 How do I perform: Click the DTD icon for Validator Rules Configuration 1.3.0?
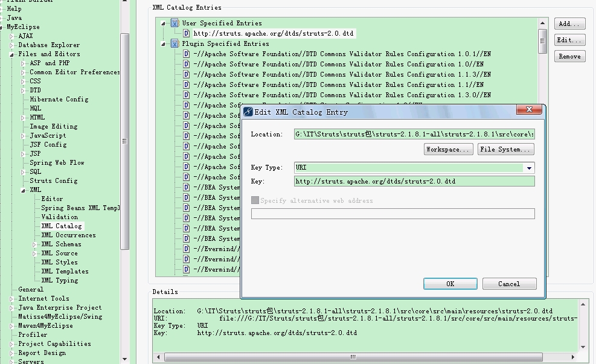[186, 95]
